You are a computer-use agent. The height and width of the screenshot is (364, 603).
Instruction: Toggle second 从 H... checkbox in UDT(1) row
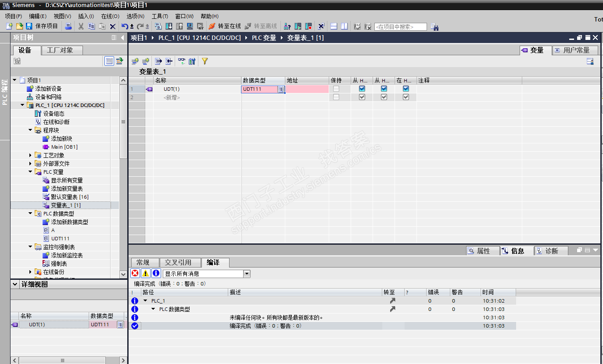(384, 89)
